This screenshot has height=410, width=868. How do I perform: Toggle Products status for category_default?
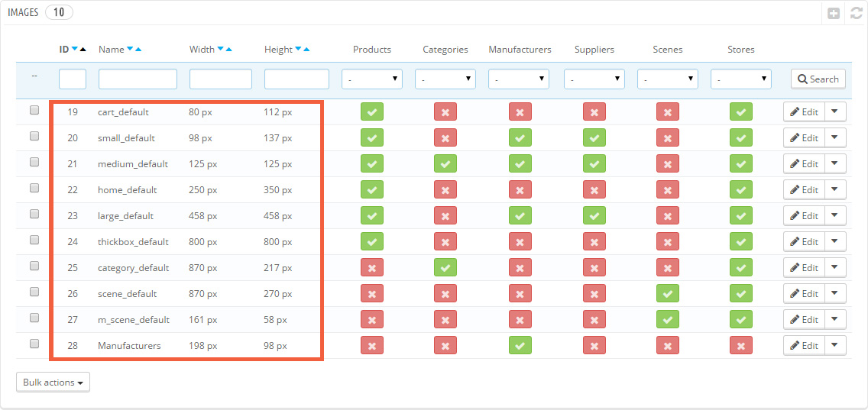[372, 268]
